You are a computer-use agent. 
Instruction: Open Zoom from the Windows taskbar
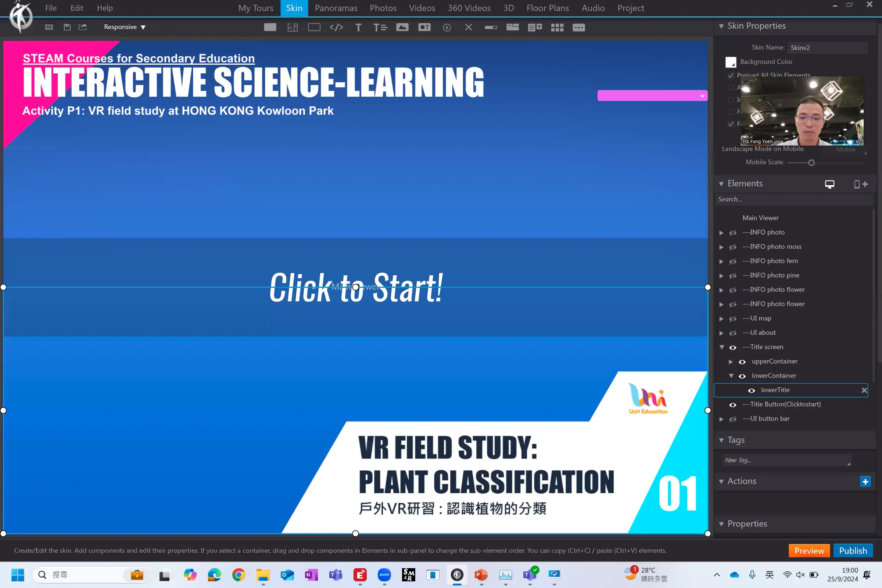click(x=384, y=574)
